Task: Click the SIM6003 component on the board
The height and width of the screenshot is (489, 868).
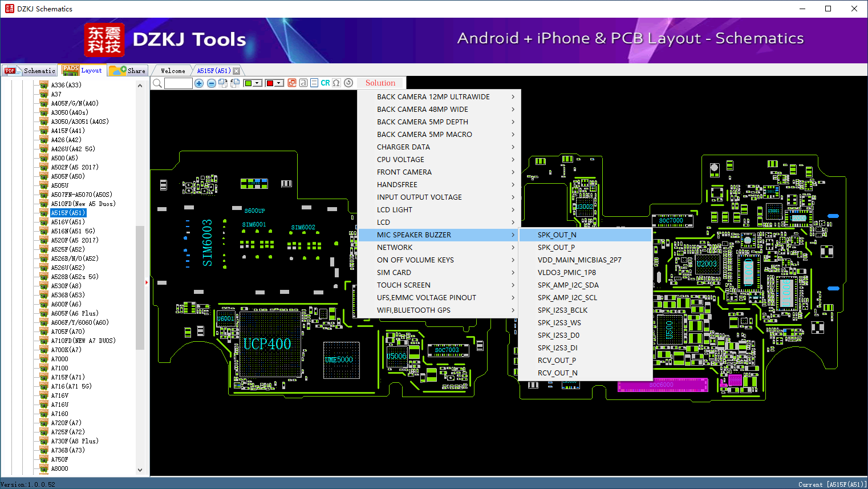Action: 207,243
